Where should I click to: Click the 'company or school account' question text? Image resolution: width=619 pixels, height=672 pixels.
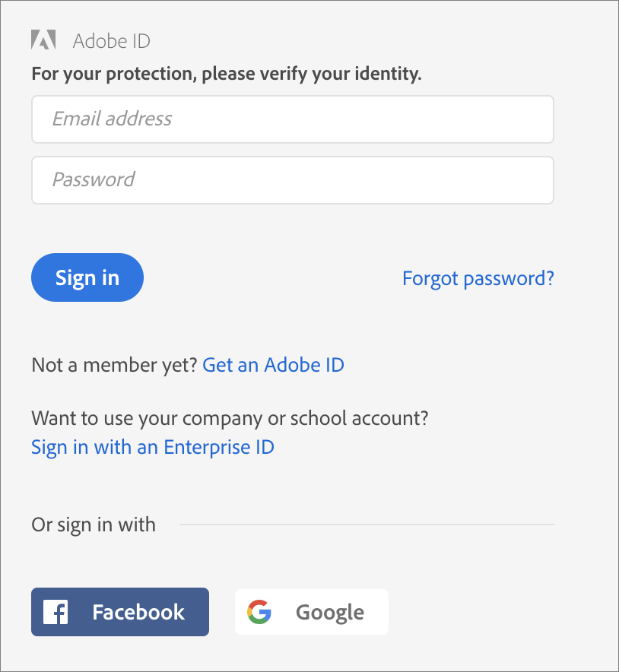(x=230, y=417)
